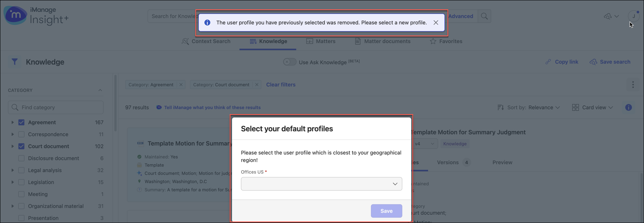
Task: Check the Meeting checkbox
Action: (21, 194)
